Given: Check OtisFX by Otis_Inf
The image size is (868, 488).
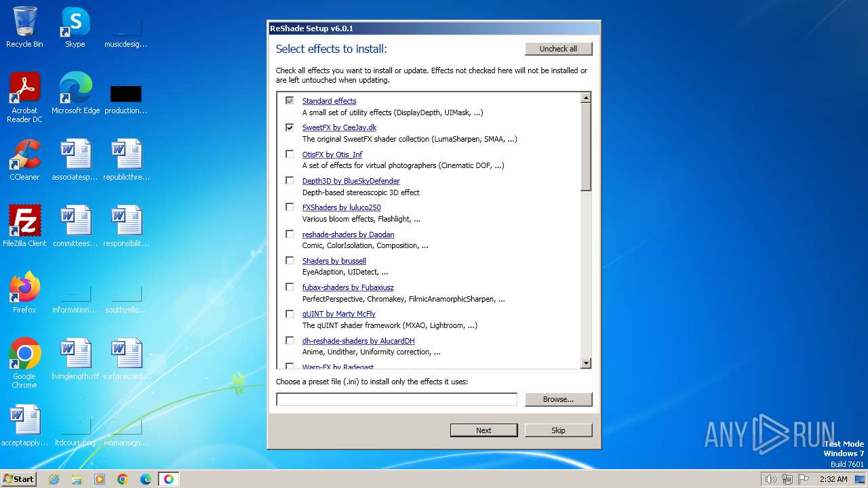Looking at the screenshot, I should (290, 154).
